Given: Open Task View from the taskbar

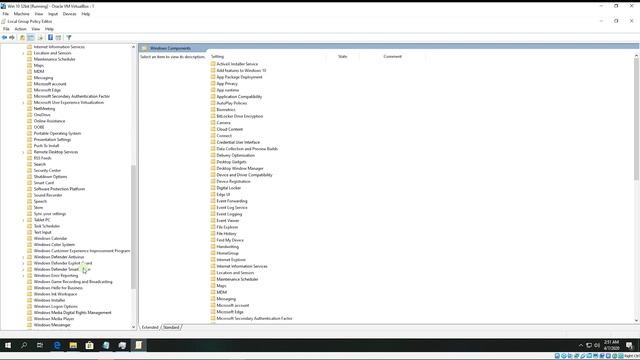Looking at the screenshot, I should click(x=40, y=345).
